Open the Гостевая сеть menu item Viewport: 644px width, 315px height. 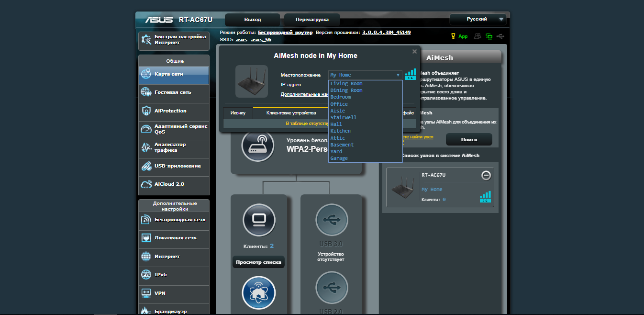pyautogui.click(x=173, y=92)
